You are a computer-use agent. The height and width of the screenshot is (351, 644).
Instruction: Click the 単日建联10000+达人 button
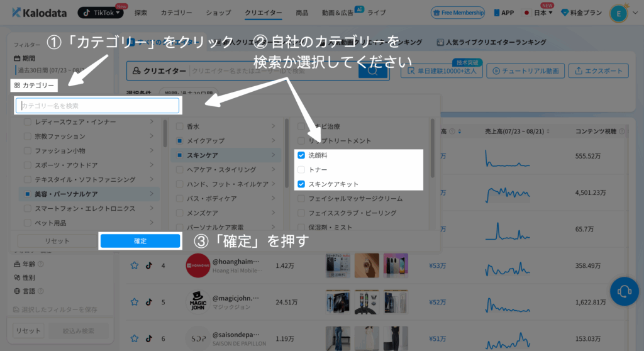441,70
